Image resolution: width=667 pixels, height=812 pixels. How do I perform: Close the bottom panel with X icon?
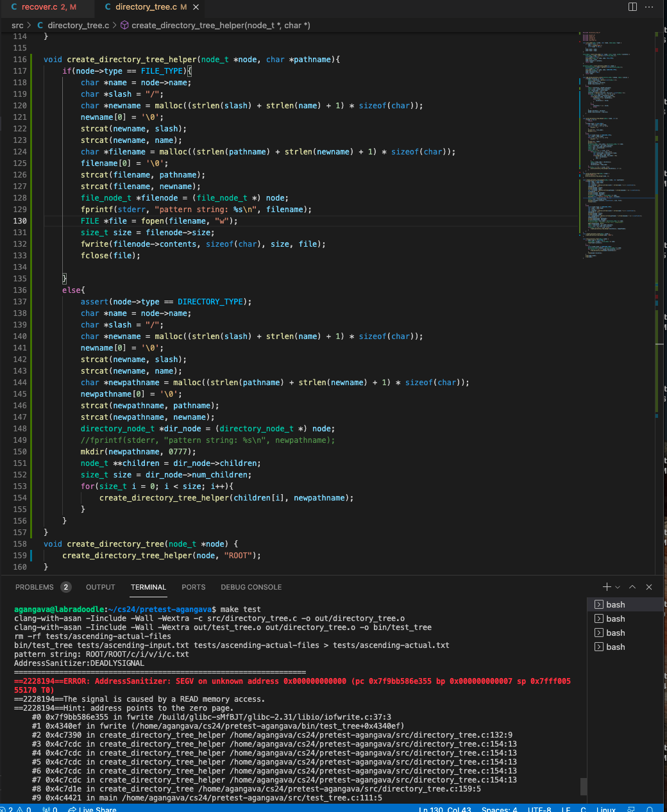(649, 587)
